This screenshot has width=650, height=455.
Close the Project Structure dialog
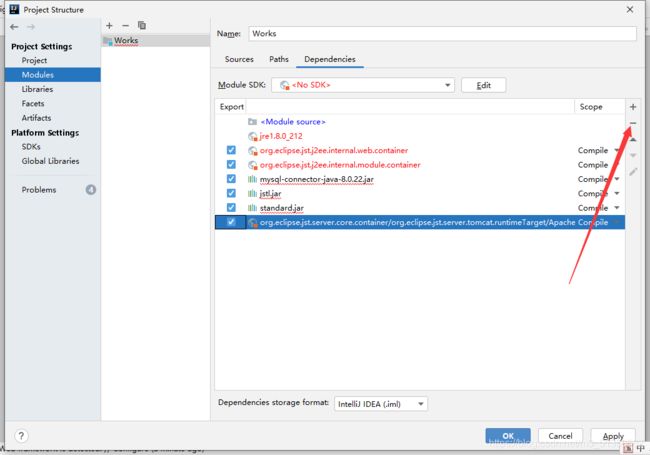[x=630, y=10]
